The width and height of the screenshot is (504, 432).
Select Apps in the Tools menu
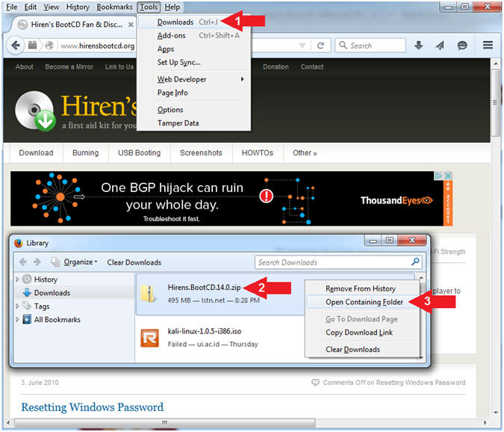click(x=194, y=49)
